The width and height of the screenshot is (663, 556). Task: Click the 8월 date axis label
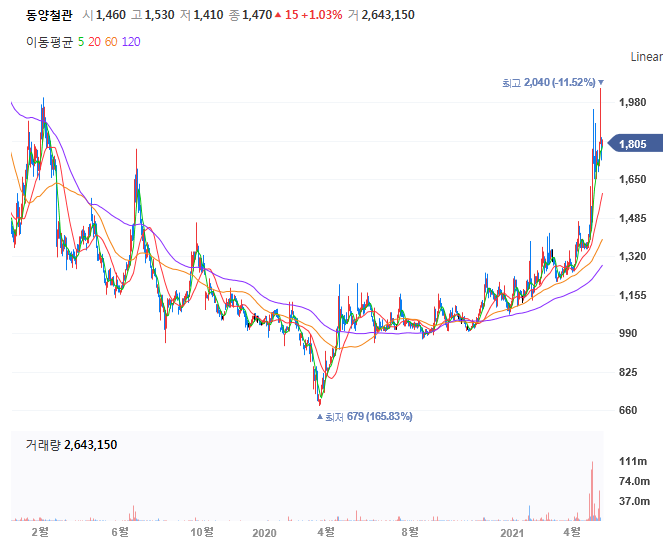[410, 532]
